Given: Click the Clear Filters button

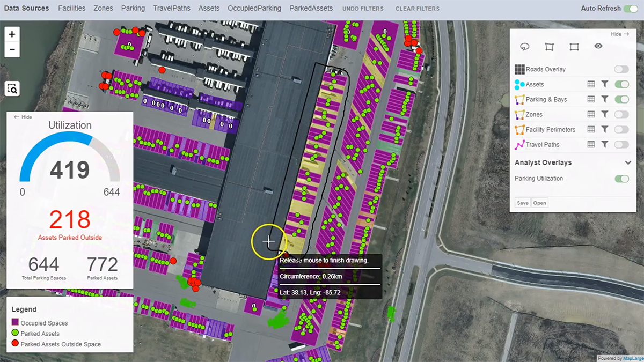Looking at the screenshot, I should [x=417, y=9].
